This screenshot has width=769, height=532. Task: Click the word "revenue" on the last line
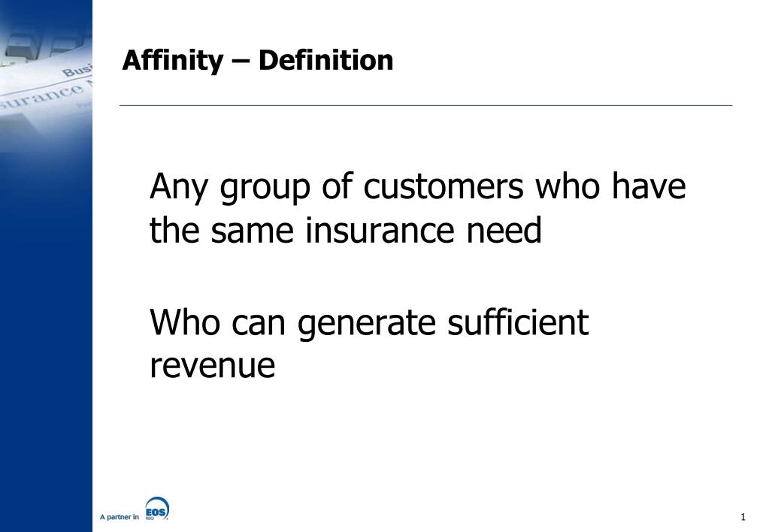tap(213, 366)
